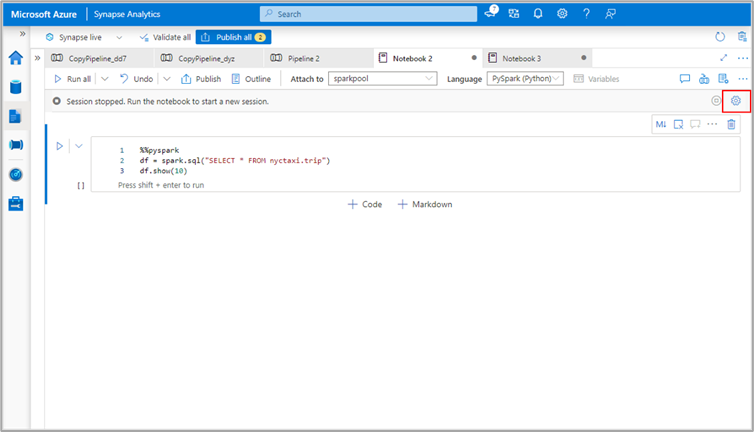The height and width of the screenshot is (432, 754).
Task: Open the Attach to sparkpool dropdown
Action: click(x=383, y=78)
